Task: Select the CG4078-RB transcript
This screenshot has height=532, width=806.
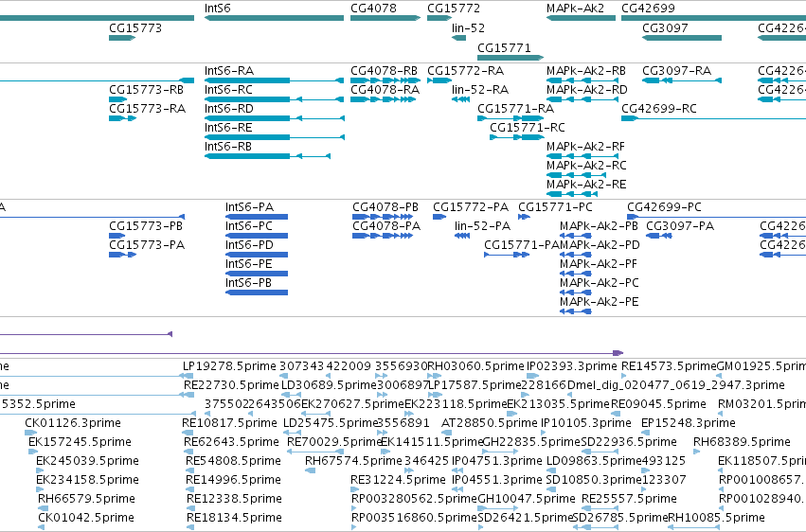Action: click(384, 71)
